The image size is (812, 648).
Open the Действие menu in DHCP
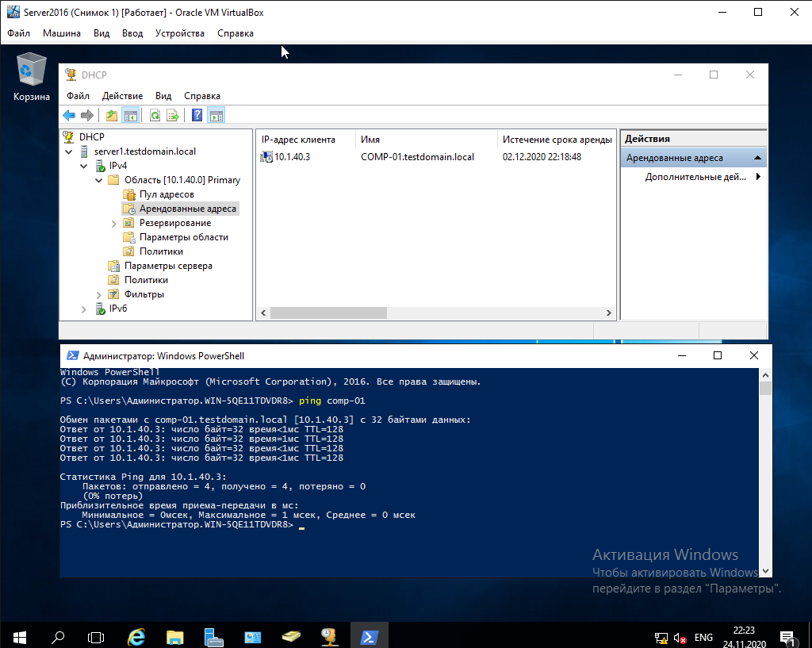(122, 96)
